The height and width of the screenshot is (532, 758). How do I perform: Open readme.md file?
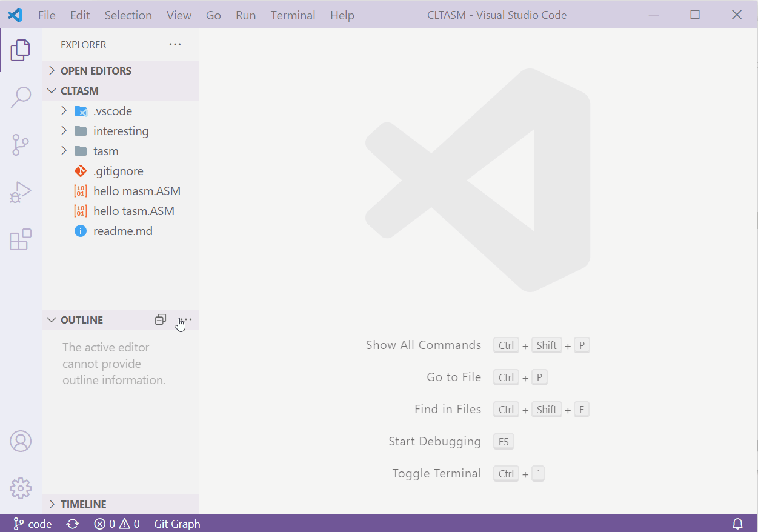[121, 231]
